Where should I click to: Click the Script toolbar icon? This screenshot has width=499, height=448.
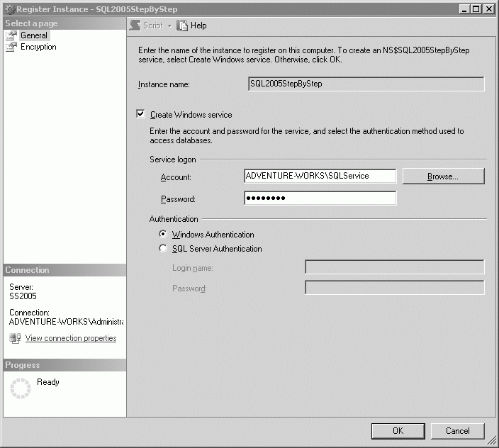pyautogui.click(x=135, y=26)
